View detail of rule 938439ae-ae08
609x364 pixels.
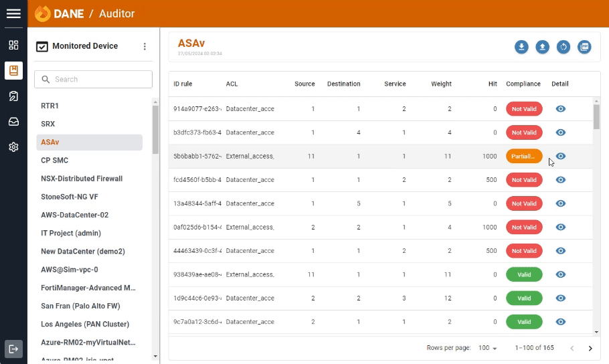[x=560, y=274]
